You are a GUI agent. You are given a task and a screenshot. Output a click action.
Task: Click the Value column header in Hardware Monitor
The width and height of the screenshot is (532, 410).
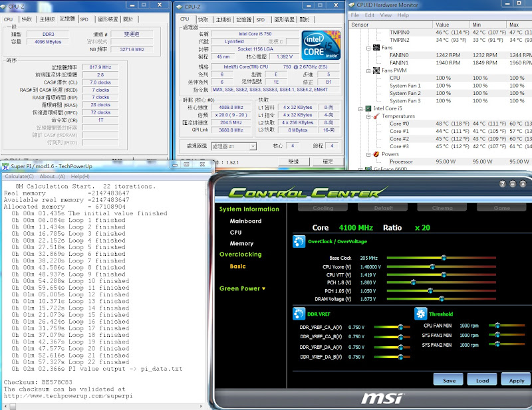[451, 25]
